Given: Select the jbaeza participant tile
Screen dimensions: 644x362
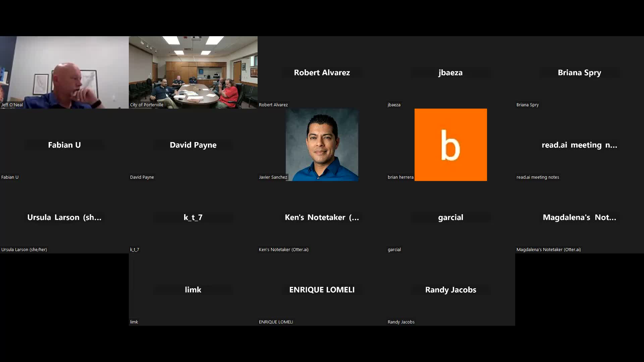Looking at the screenshot, I should [450, 72].
